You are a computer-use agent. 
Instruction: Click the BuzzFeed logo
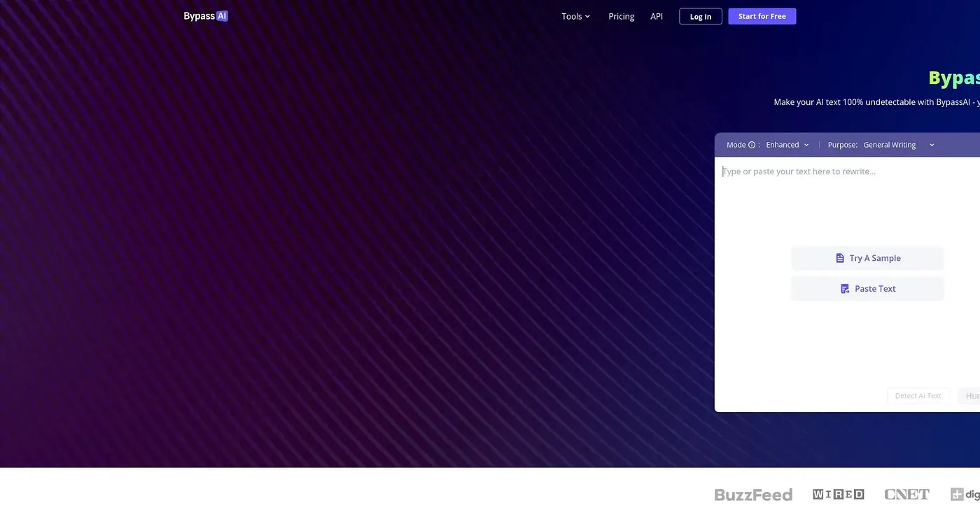[x=753, y=495]
